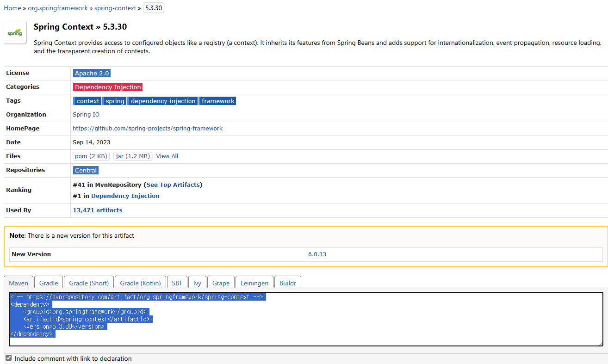Download the pom (2 KB) file
Viewport: 608px width, 364px height.
(x=91, y=156)
